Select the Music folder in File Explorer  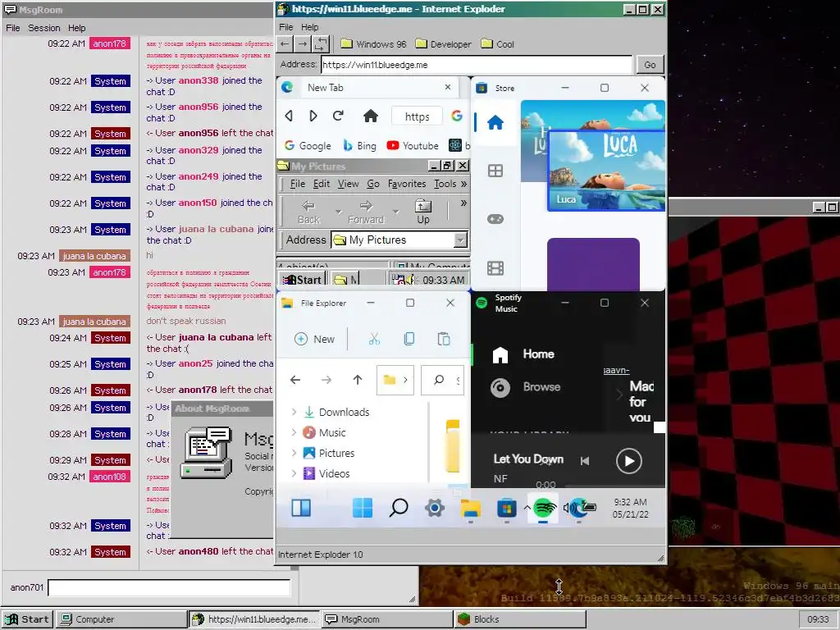click(x=325, y=432)
